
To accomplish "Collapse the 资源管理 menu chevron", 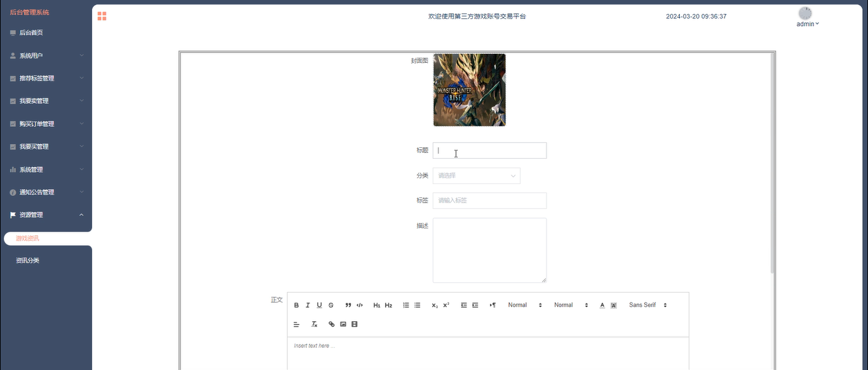I will [x=81, y=215].
